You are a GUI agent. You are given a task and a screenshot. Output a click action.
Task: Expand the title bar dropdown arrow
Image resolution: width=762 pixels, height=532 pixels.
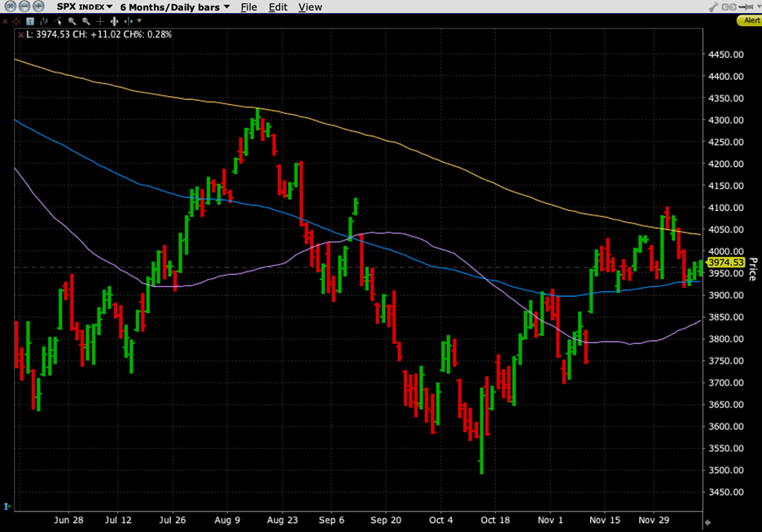pos(758,7)
